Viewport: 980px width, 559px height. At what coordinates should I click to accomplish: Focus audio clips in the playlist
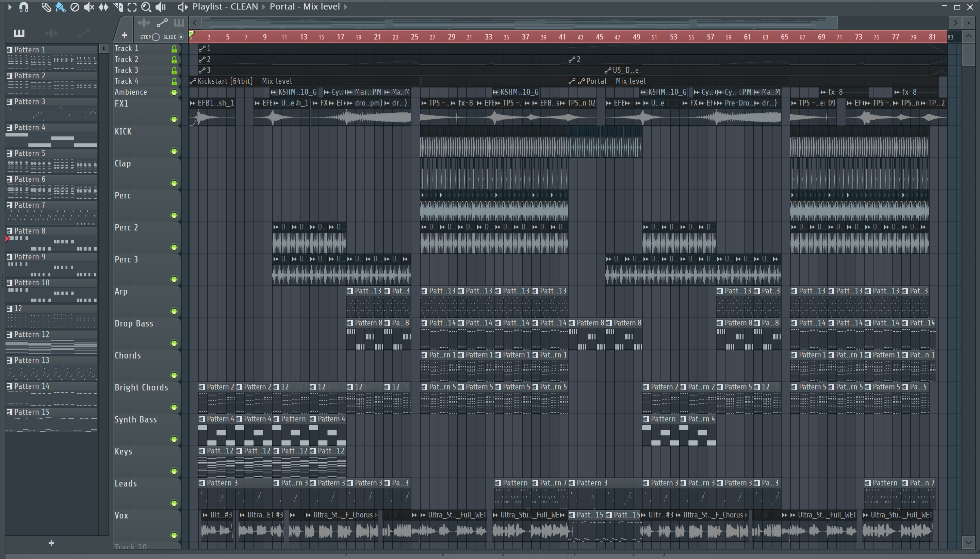point(144,23)
